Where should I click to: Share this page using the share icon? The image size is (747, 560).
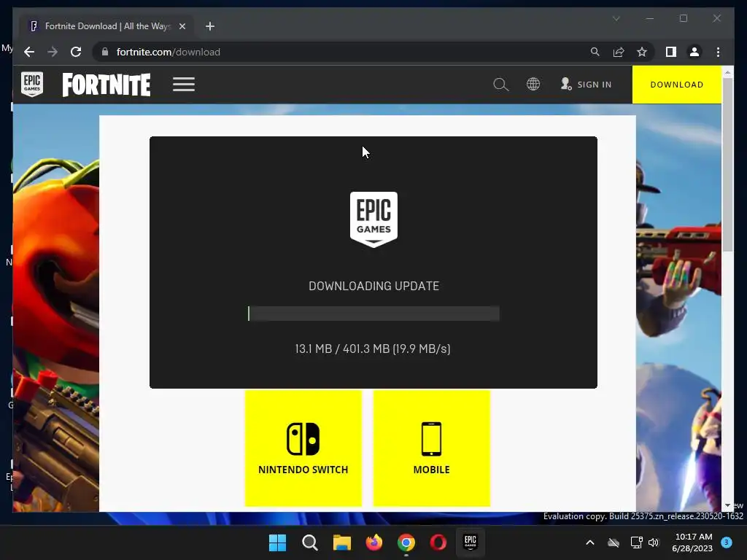click(x=619, y=52)
